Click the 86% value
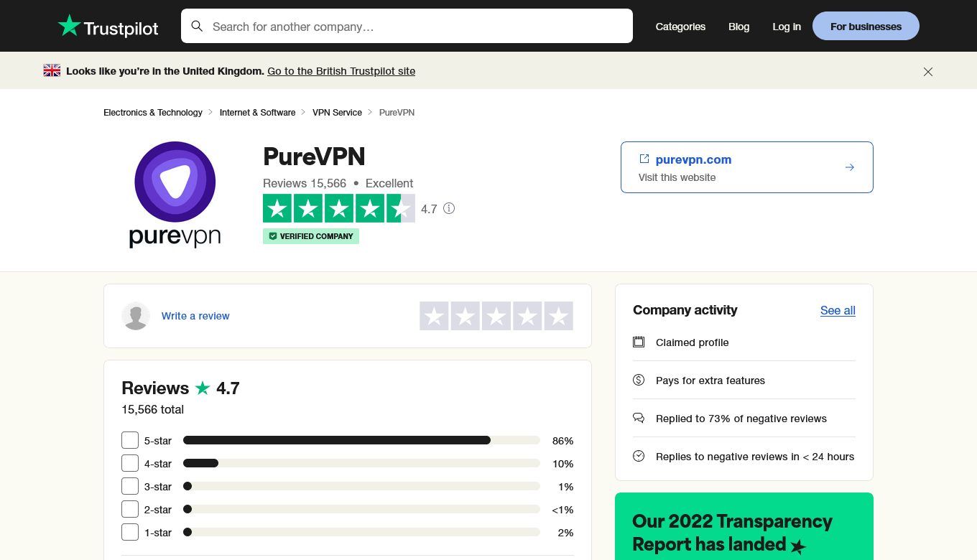The height and width of the screenshot is (560, 977). pos(562,441)
